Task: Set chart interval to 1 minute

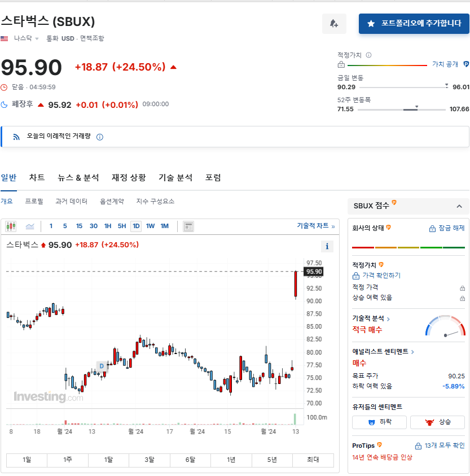Action: click(51, 226)
